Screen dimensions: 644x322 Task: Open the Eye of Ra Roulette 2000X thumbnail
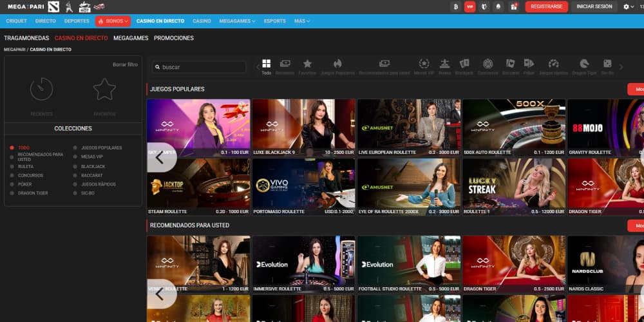409,187
